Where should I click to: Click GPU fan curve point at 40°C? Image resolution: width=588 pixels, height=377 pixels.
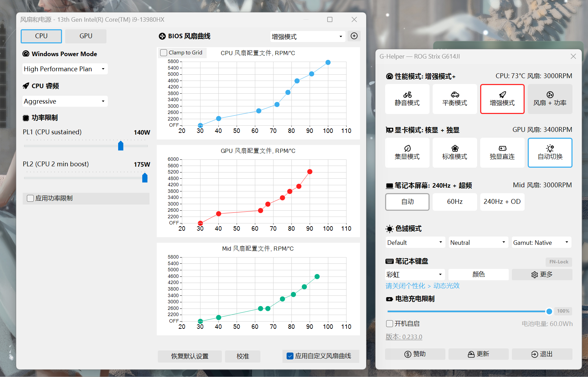[218, 214]
